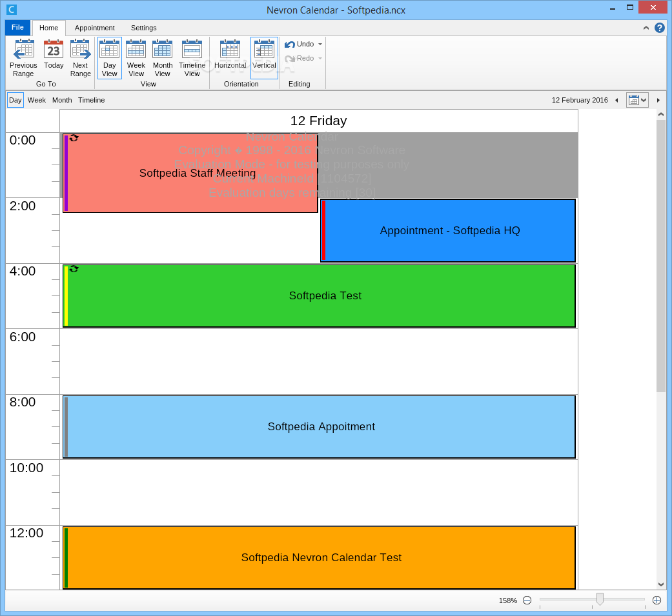Switch to Day View in ribbon

pos(110,58)
